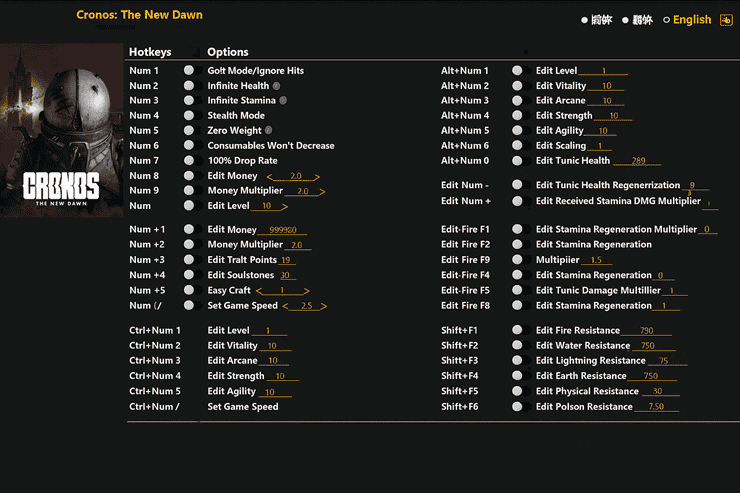Select the English language option
Screen dimensions: 740x493
tap(688, 20)
